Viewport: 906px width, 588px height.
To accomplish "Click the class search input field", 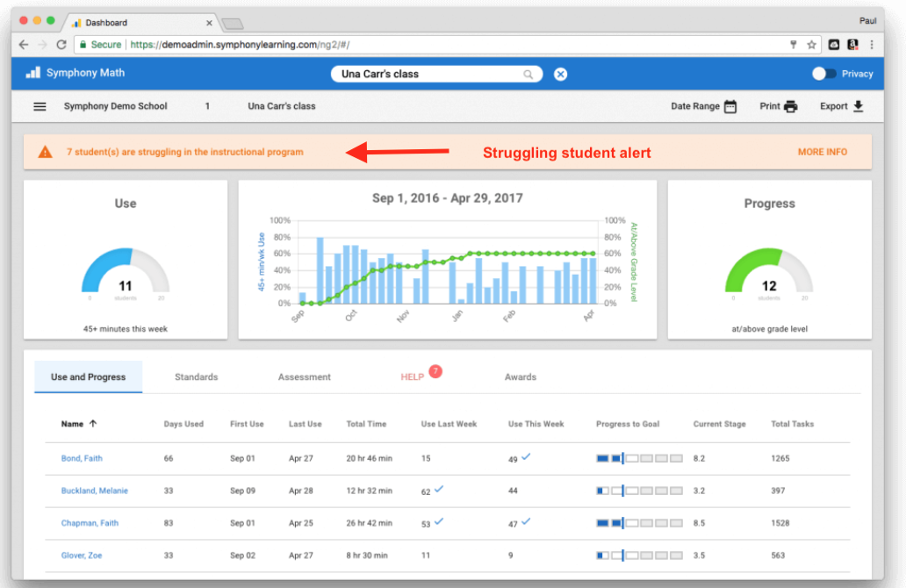I will coord(436,74).
